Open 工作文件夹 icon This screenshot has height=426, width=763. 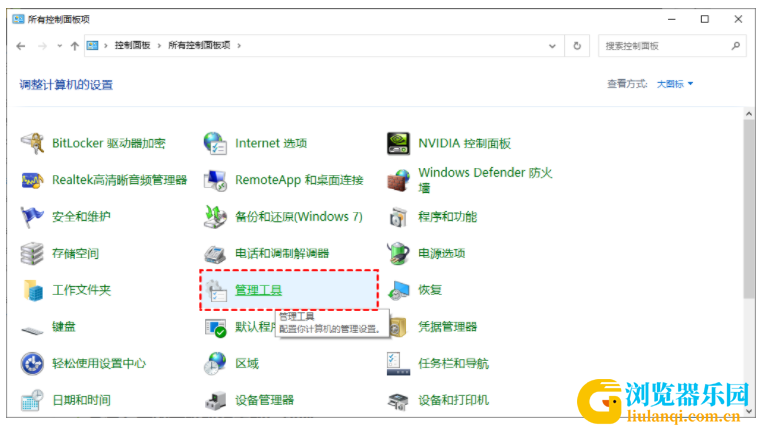pos(33,290)
